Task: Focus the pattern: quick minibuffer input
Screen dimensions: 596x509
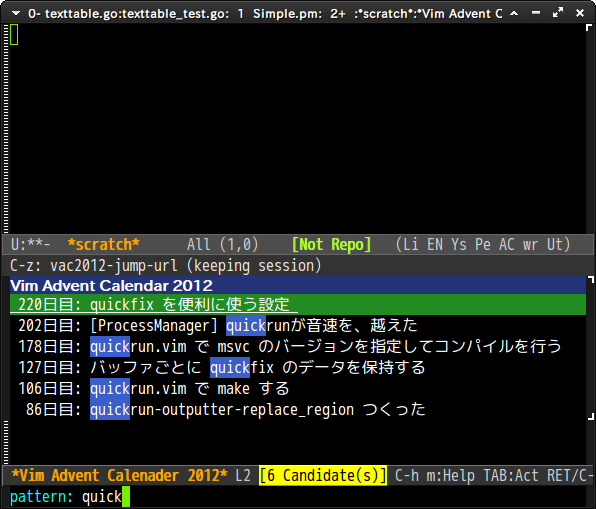Action: (298, 497)
